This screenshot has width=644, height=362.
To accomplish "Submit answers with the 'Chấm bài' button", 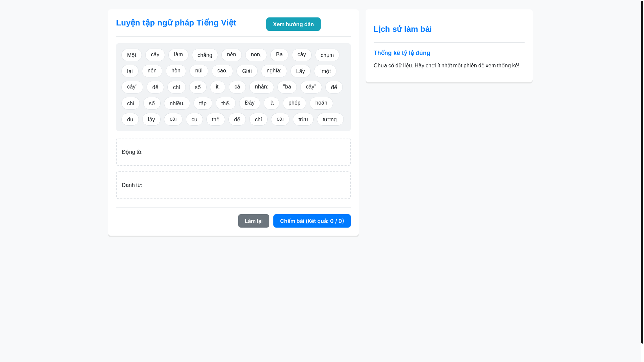I will pos(312,221).
